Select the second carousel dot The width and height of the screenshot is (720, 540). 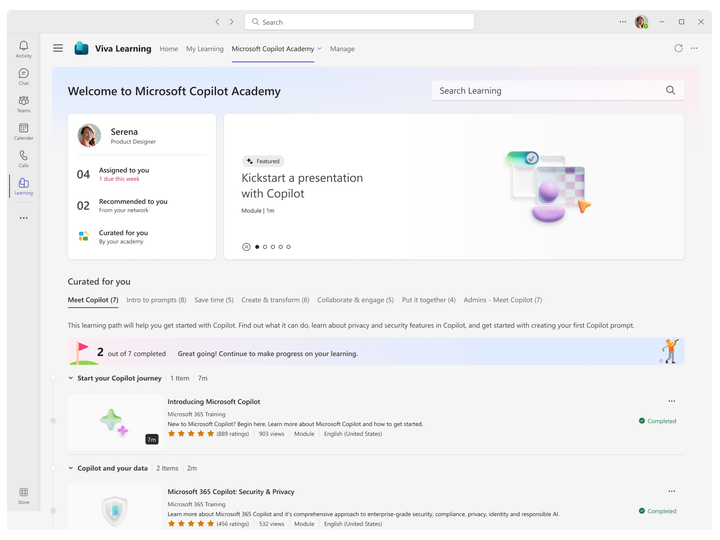coord(265,247)
